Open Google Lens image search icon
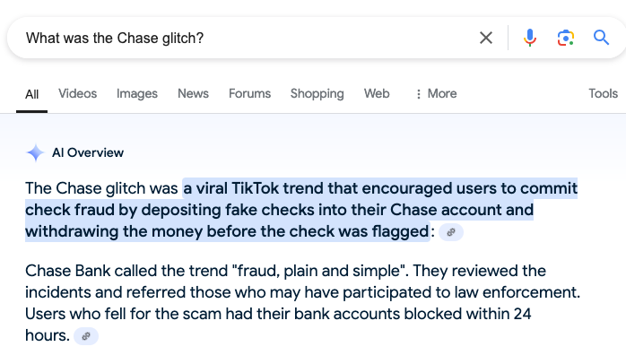626x364 pixels. [x=565, y=38]
